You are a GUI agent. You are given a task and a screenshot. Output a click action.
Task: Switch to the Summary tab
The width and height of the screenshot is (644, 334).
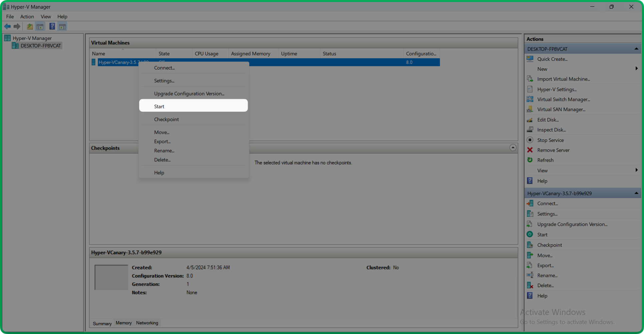[102, 323]
